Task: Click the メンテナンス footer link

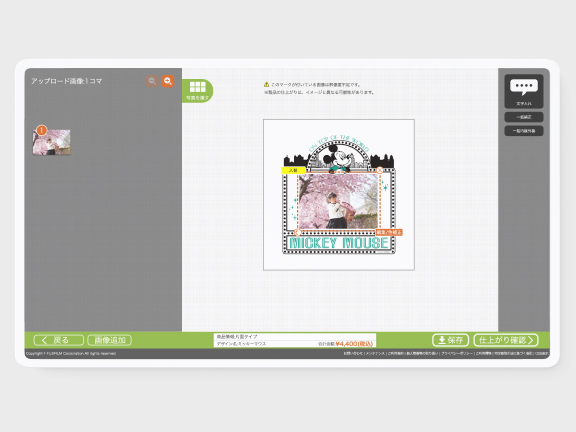Action: pos(375,353)
